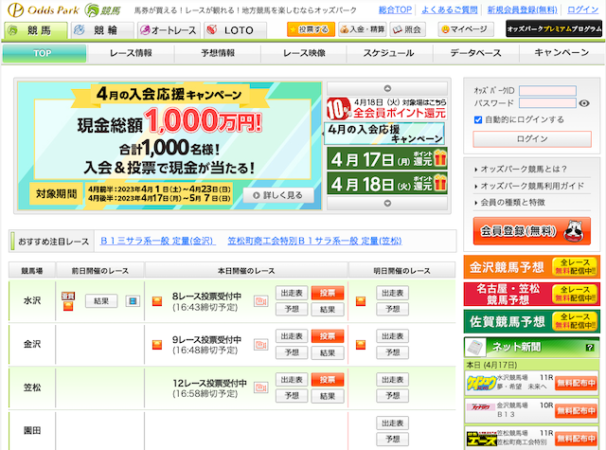The height and width of the screenshot is (450, 606).
Task: Focus the オッズパークID input field
Action: pos(548,90)
